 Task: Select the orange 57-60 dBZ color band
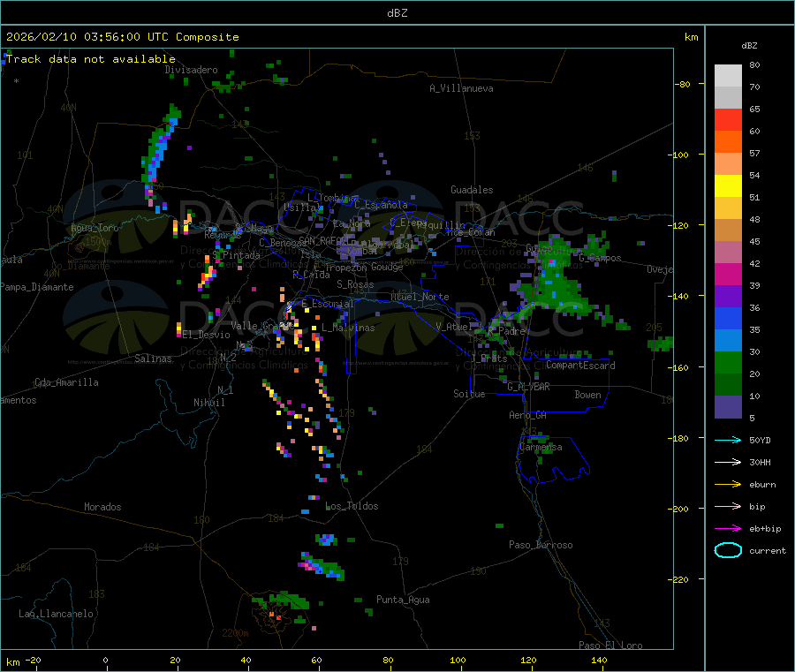tap(728, 142)
